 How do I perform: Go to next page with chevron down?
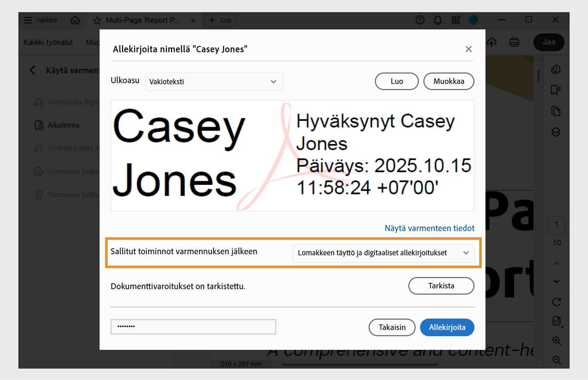tap(556, 281)
